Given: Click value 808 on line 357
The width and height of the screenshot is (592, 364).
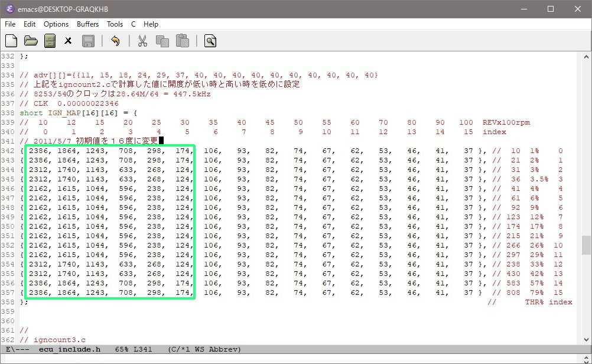Looking at the screenshot, I should click(x=513, y=292).
